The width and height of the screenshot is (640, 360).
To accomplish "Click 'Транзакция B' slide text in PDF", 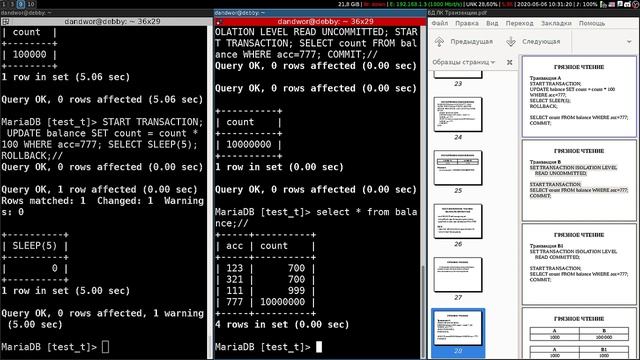I will tap(545, 162).
